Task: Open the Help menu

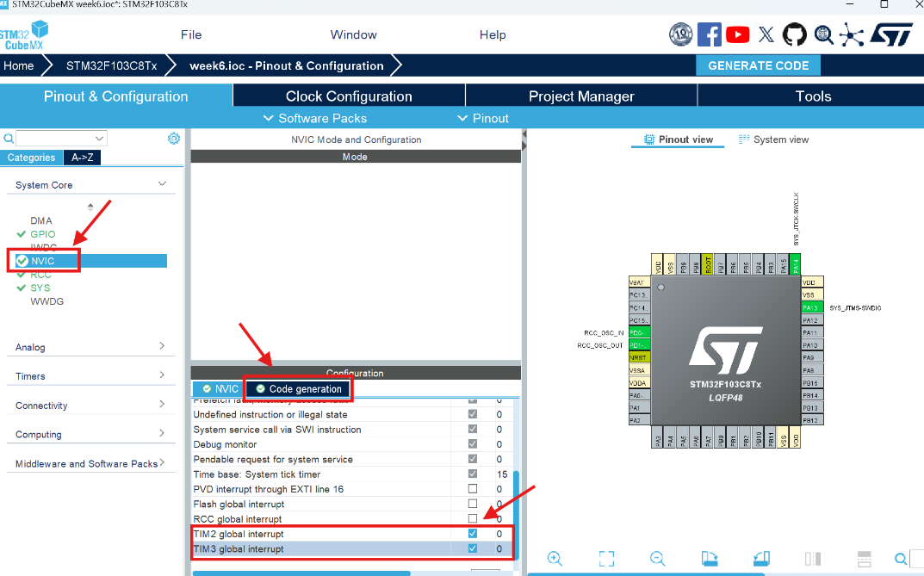Action: pyautogui.click(x=493, y=34)
